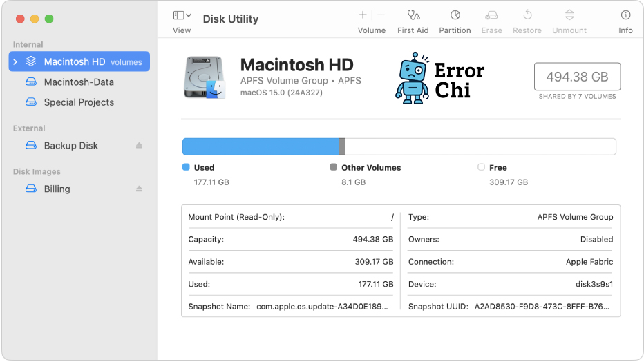This screenshot has height=362, width=644.
Task: Click 'SHARED BY 7 VOLUMES' text
Action: [578, 97]
